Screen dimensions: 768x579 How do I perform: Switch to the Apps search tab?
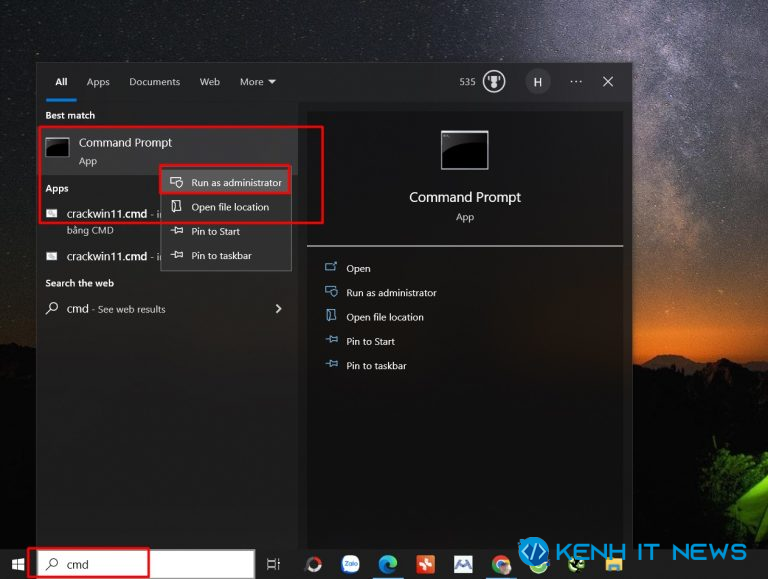98,82
